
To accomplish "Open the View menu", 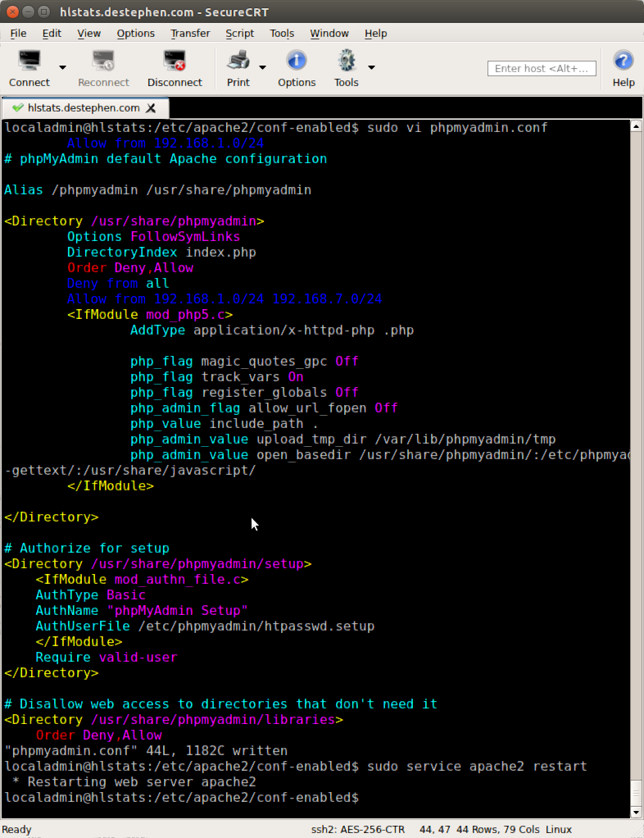I will [x=88, y=33].
